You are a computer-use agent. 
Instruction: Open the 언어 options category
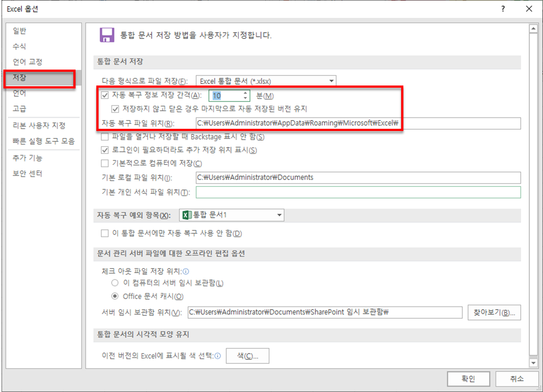tap(44, 93)
